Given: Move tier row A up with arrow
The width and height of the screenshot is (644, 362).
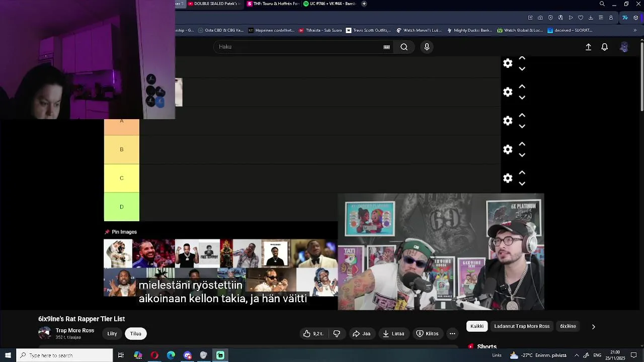Looking at the screenshot, I should point(522,116).
